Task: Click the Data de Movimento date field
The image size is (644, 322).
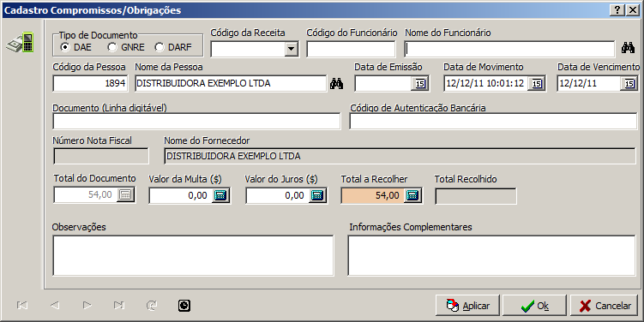Action: point(486,83)
